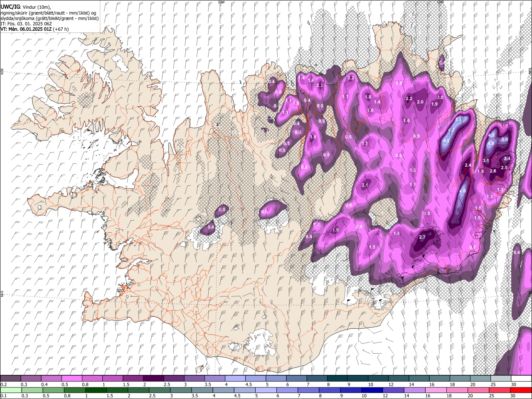Click the '(+67 h)' forecast offset text
The height and width of the screenshot is (399, 532).
click(x=61, y=29)
